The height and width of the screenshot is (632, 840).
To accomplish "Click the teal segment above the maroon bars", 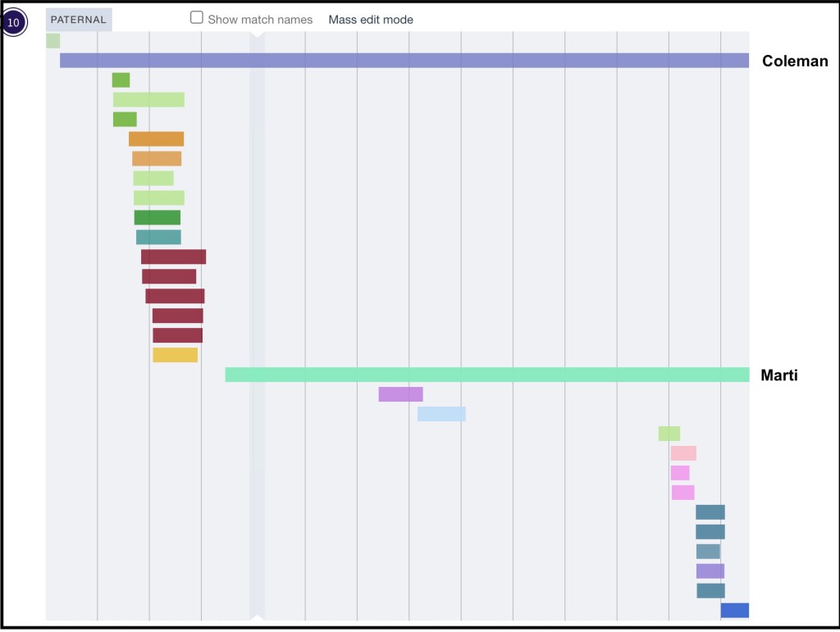I will 158,237.
